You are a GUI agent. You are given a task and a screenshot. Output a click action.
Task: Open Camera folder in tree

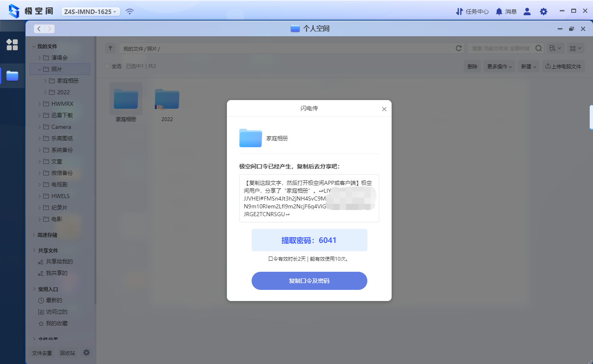pyautogui.click(x=61, y=127)
